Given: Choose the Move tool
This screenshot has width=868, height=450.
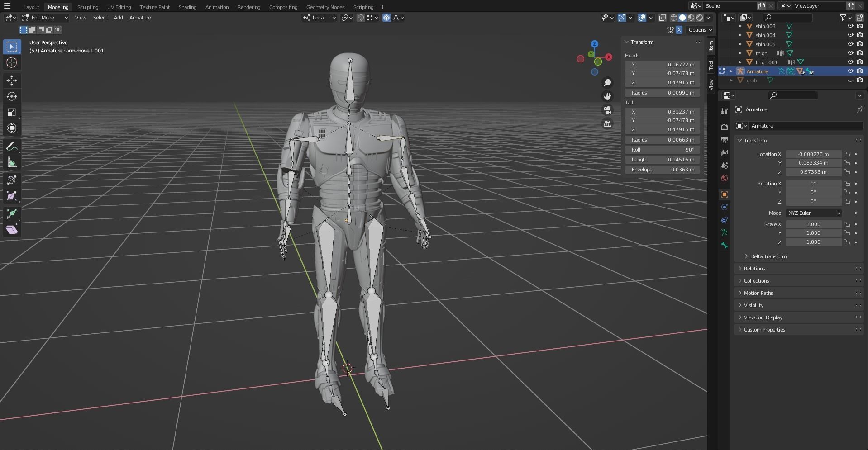Looking at the screenshot, I should [12, 81].
